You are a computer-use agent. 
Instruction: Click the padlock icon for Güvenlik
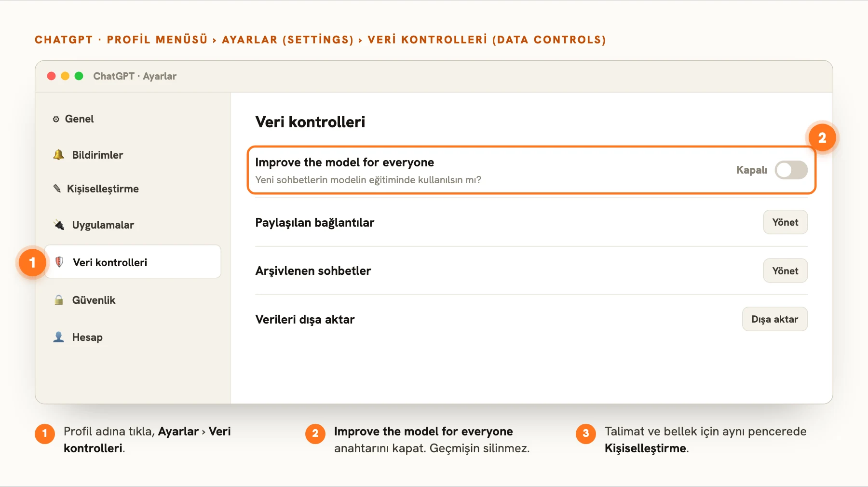[x=58, y=300]
